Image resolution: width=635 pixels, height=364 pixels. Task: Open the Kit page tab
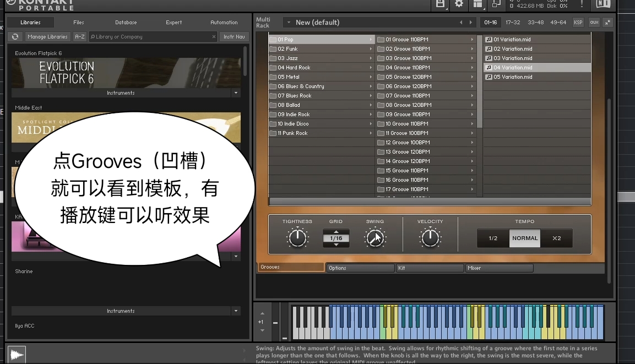coord(430,268)
